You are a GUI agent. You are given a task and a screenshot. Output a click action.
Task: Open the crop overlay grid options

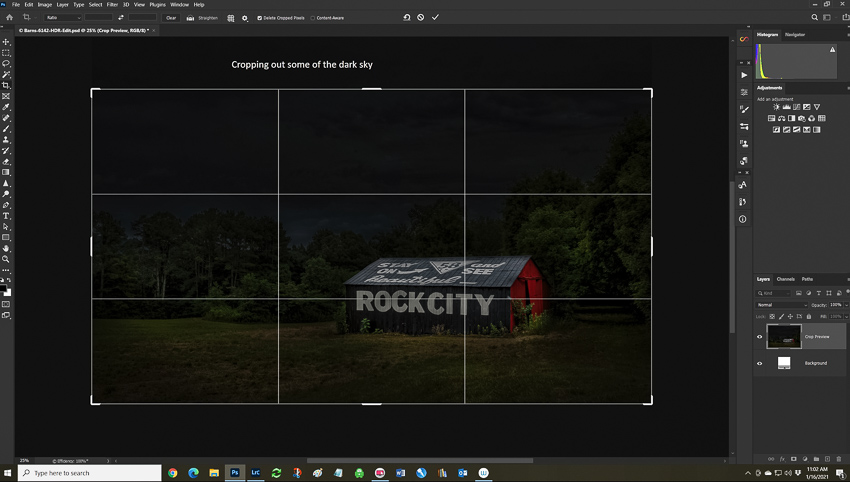click(231, 18)
